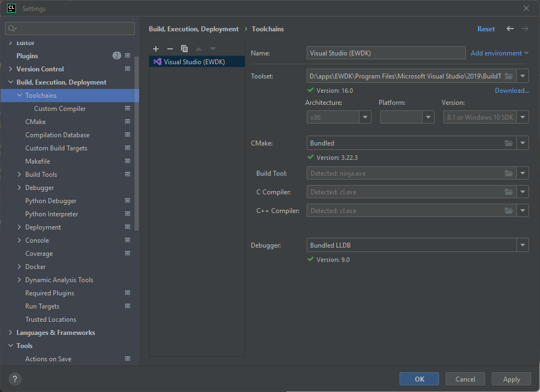Open C Compiler dropdown arrow
Screen dimensions: 540x392
point(523,192)
